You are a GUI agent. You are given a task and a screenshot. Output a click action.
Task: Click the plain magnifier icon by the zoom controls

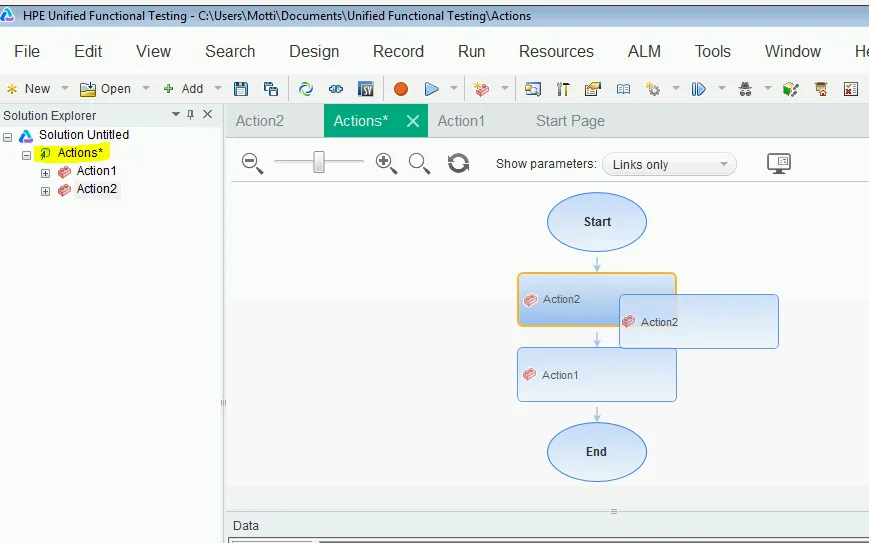coord(419,164)
